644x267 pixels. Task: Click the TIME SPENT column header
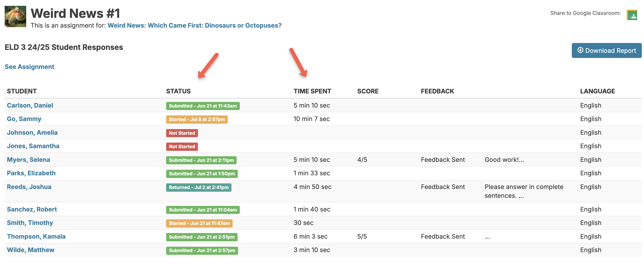312,91
